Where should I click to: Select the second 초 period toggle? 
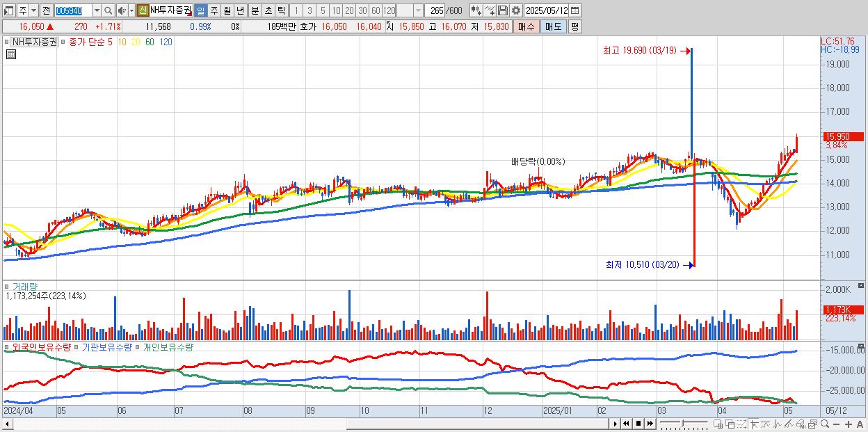pyautogui.click(x=268, y=10)
